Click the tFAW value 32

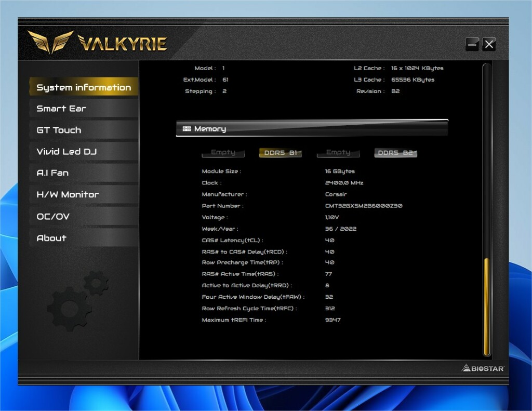pyautogui.click(x=329, y=297)
